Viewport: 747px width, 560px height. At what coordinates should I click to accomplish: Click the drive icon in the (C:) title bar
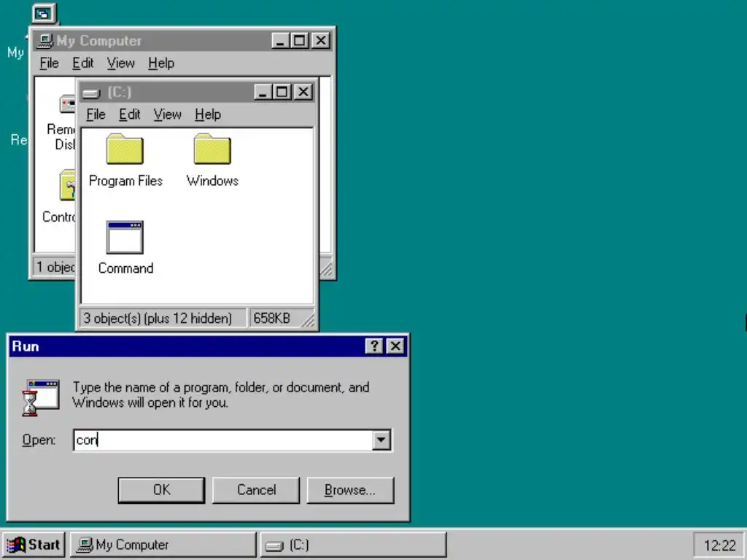pyautogui.click(x=90, y=93)
